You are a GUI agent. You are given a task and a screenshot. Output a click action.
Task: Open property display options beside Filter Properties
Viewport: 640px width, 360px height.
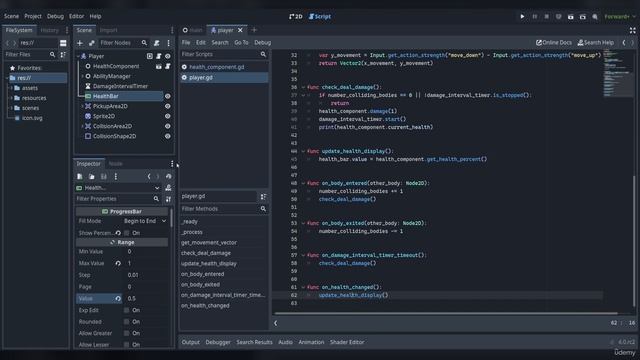coord(168,199)
